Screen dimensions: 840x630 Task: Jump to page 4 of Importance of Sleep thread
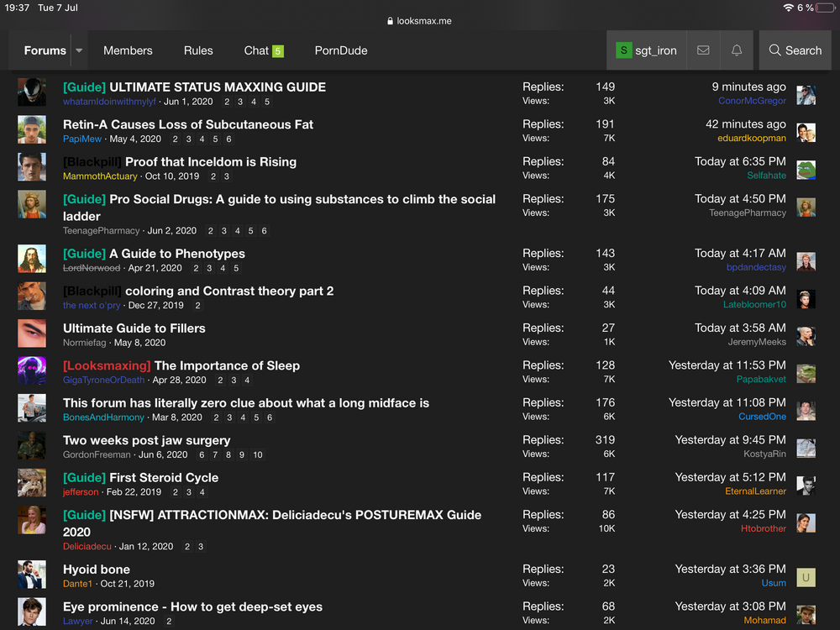[x=246, y=381]
